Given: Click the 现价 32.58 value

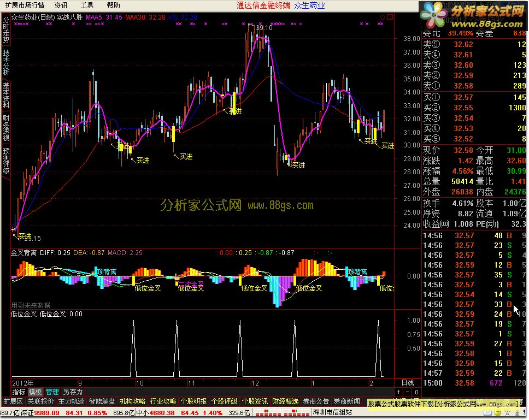Looking at the screenshot, I should (463, 150).
